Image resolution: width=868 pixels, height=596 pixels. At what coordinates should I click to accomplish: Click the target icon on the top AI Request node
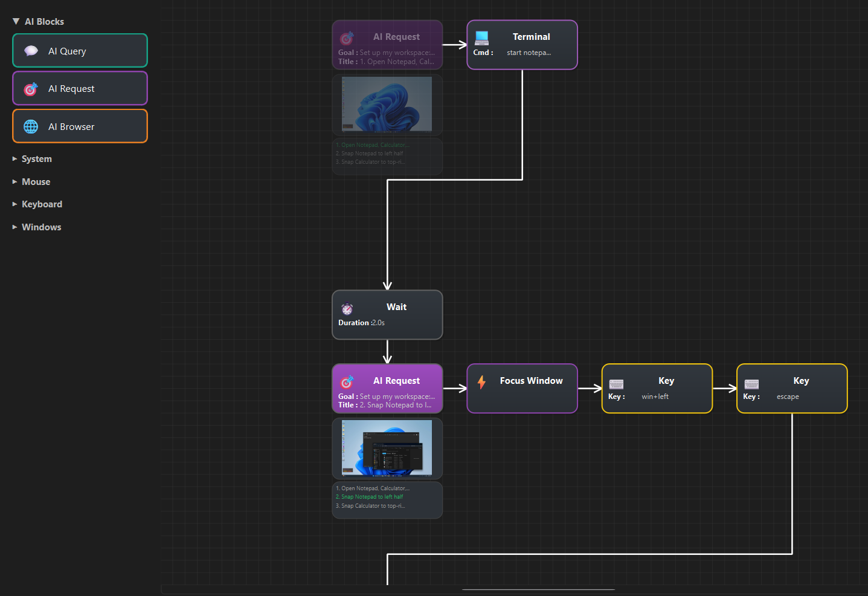coord(346,37)
